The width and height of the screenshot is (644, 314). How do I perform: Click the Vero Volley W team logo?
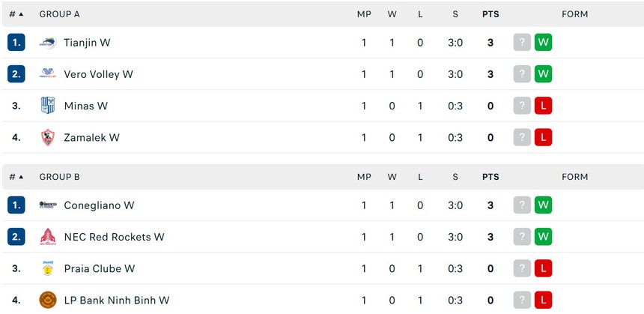tap(48, 74)
